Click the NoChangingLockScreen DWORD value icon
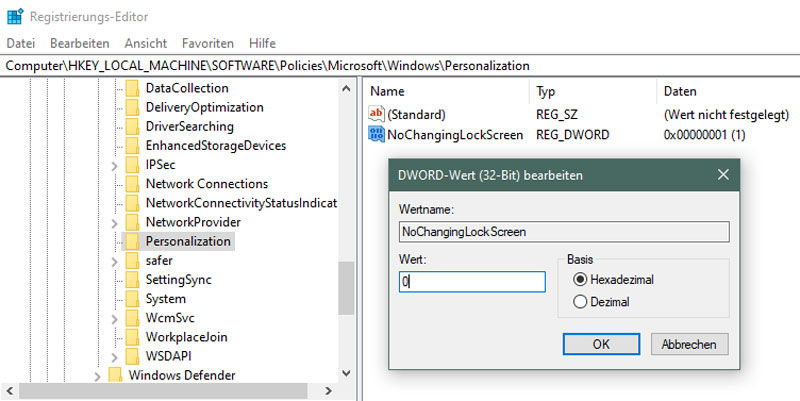 (x=376, y=135)
